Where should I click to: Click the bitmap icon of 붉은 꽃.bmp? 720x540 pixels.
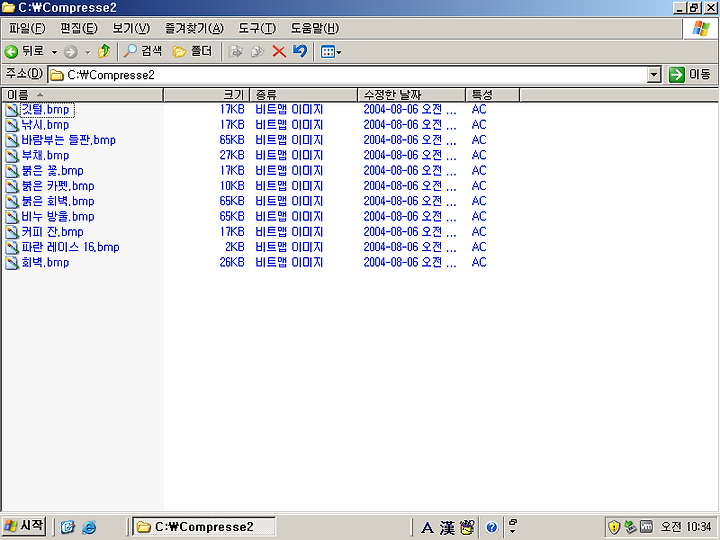[12, 171]
